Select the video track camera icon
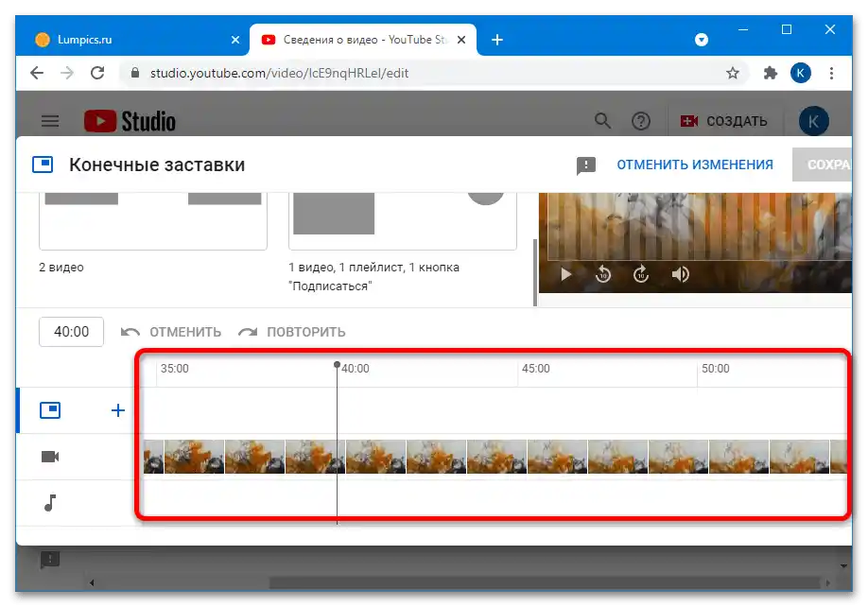 pyautogui.click(x=52, y=457)
